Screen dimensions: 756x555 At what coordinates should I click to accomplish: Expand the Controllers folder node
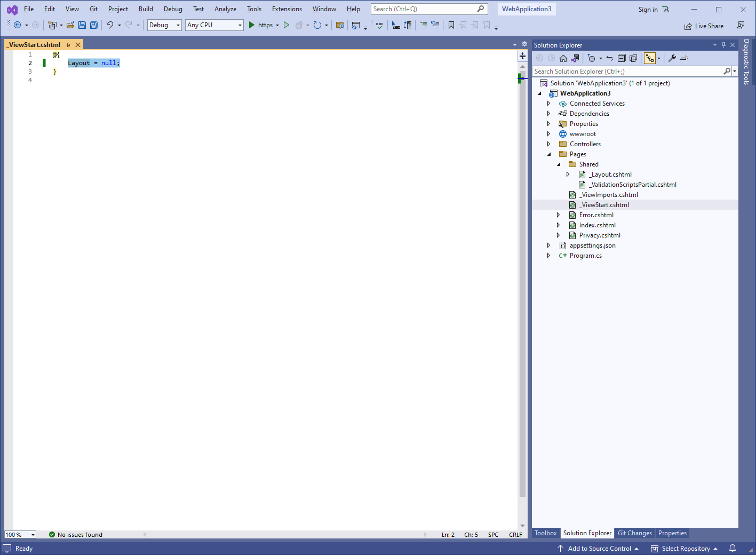click(548, 144)
